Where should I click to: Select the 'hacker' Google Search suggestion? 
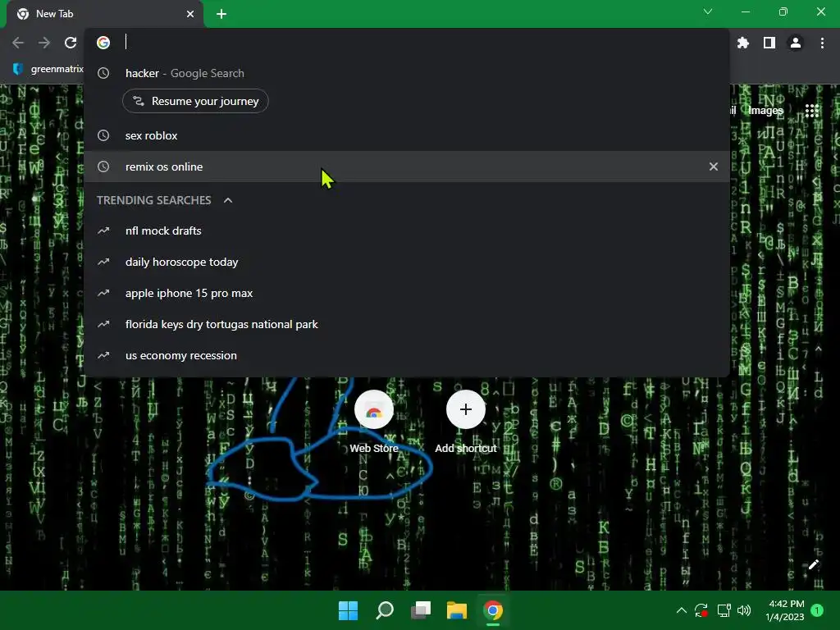407,73
